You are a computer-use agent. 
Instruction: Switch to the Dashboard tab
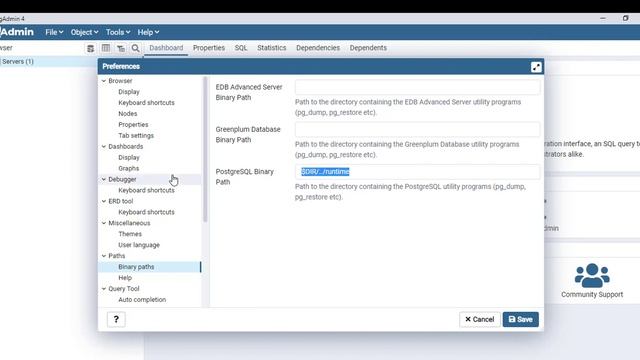[x=166, y=48]
